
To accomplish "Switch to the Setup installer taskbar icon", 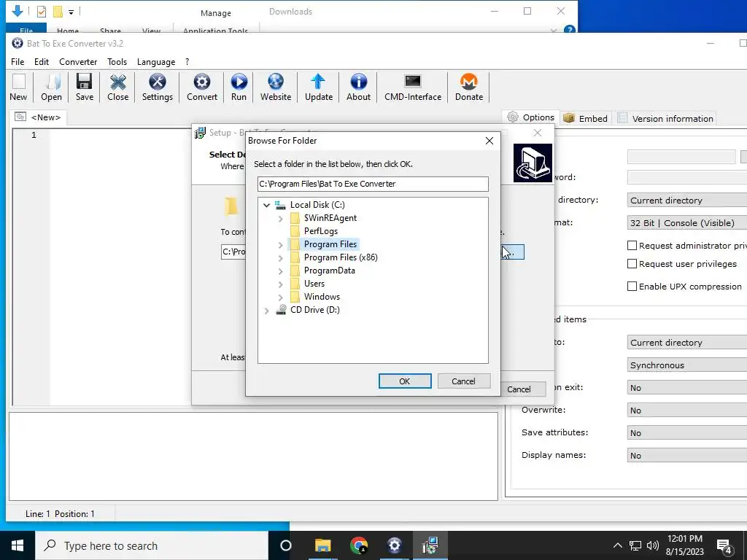I will point(430,545).
